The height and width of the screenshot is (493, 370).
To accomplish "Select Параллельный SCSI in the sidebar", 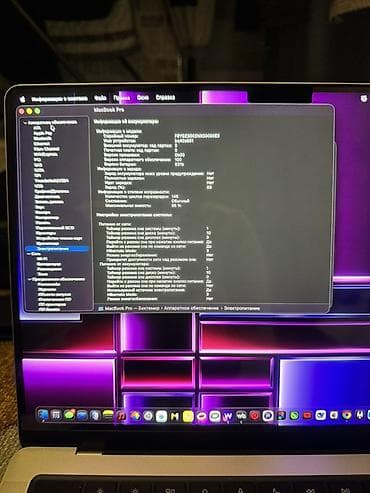I will click(55, 228).
